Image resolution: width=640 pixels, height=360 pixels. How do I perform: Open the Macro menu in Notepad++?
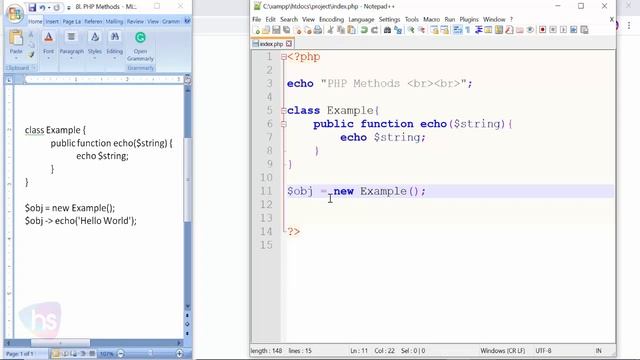point(431,19)
